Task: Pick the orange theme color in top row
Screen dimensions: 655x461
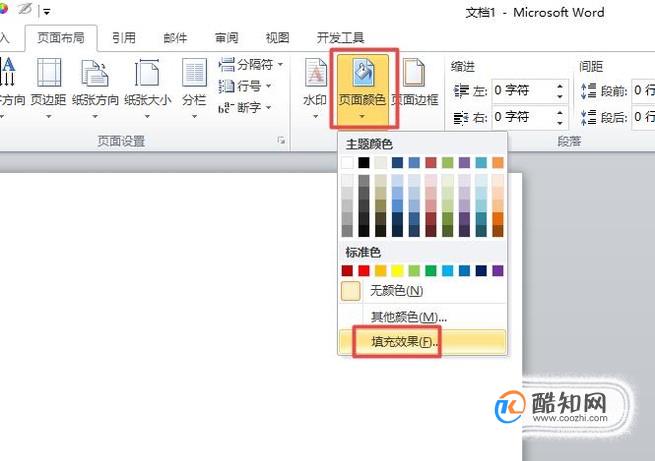Action: coord(498,162)
